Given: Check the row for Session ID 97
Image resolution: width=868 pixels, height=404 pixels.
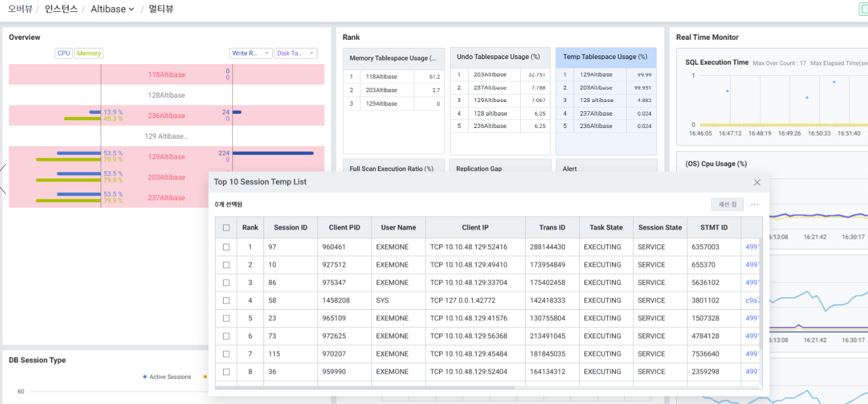Looking at the screenshot, I should click(226, 247).
